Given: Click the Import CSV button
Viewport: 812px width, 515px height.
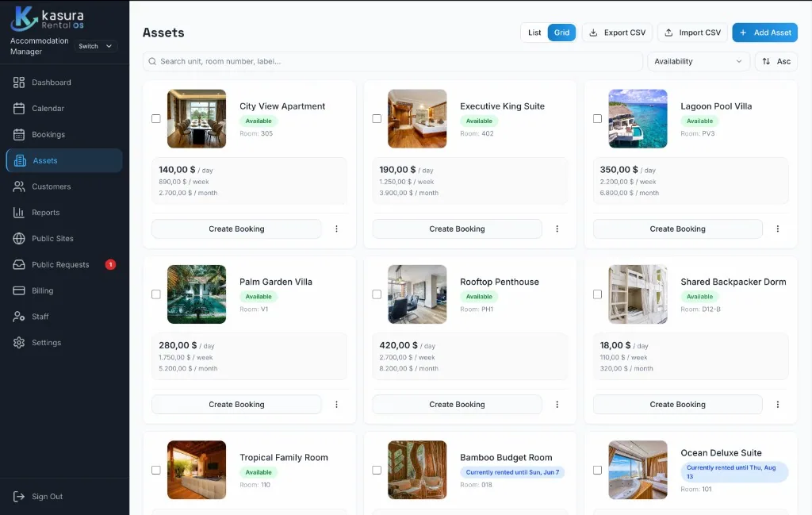Looking at the screenshot, I should pos(692,33).
